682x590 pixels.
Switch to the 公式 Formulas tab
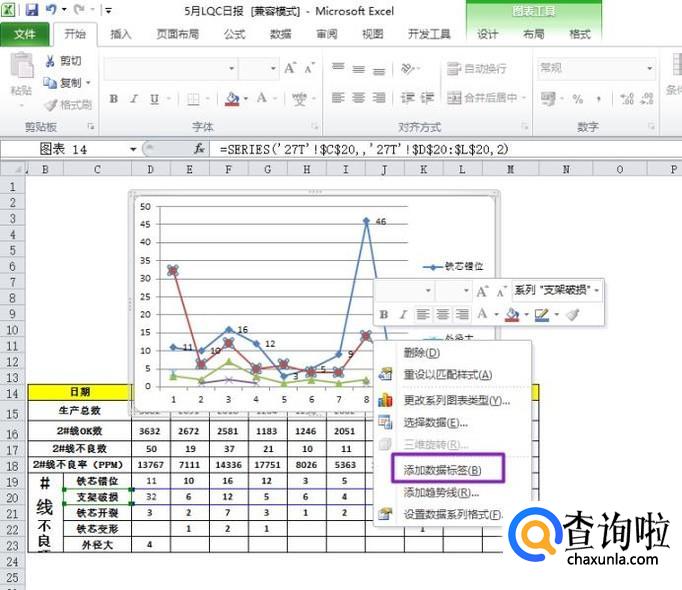point(234,34)
